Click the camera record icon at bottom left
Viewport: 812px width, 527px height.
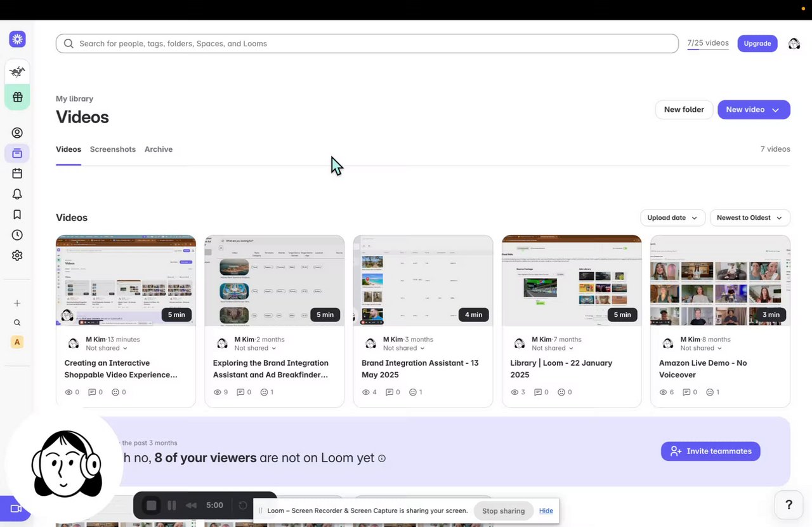(16, 509)
